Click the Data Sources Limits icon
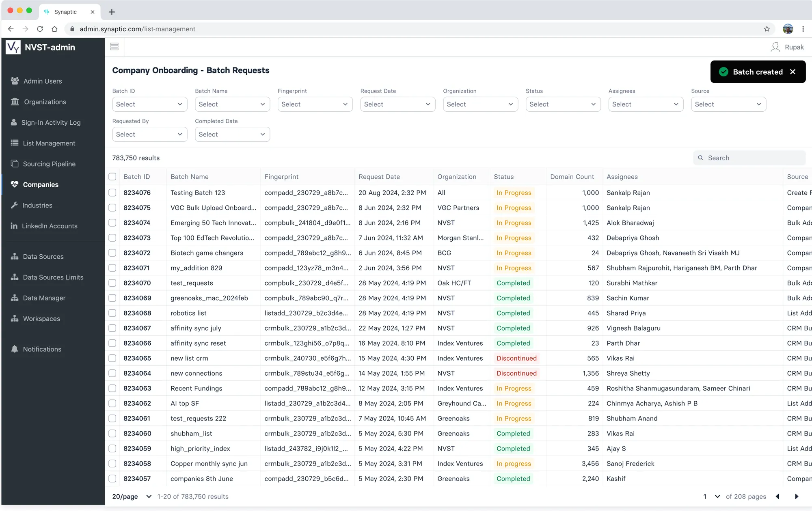The height and width of the screenshot is (511, 812). tap(15, 277)
